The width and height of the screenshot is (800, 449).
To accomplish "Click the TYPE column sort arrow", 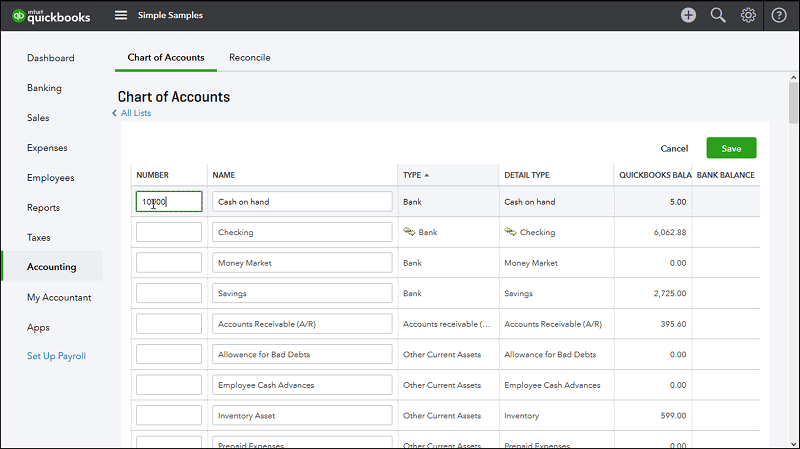I will [x=427, y=175].
